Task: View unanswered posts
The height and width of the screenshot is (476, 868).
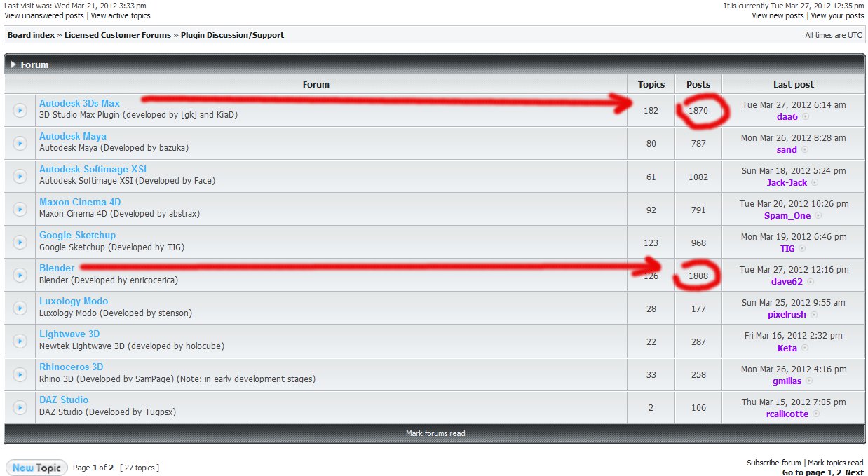Action: (44, 15)
